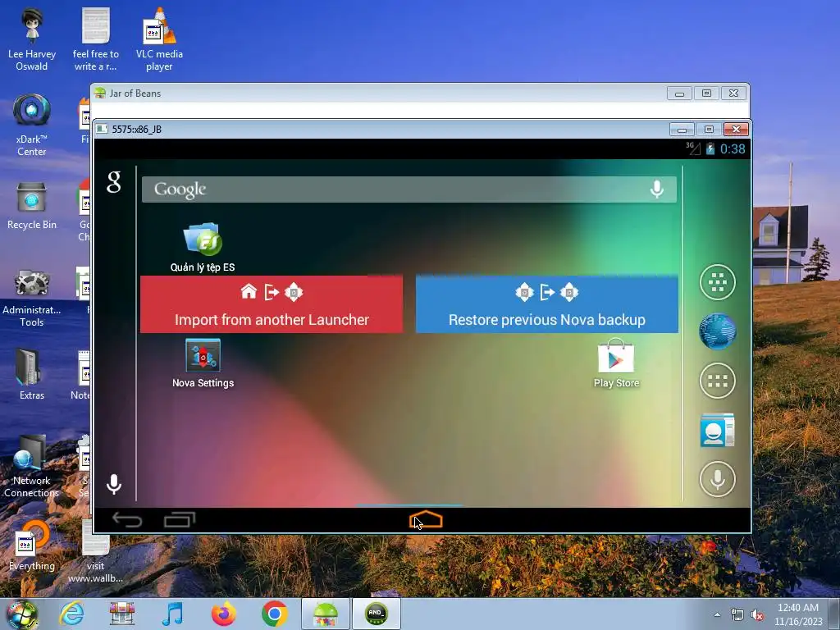Image resolution: width=840 pixels, height=630 pixels.
Task: Open Nova Settings app
Action: 203,363
